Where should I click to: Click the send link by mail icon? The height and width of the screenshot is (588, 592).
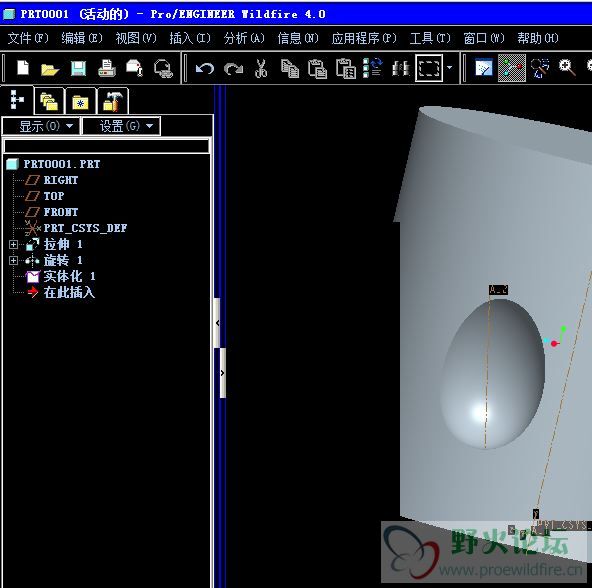pos(163,69)
